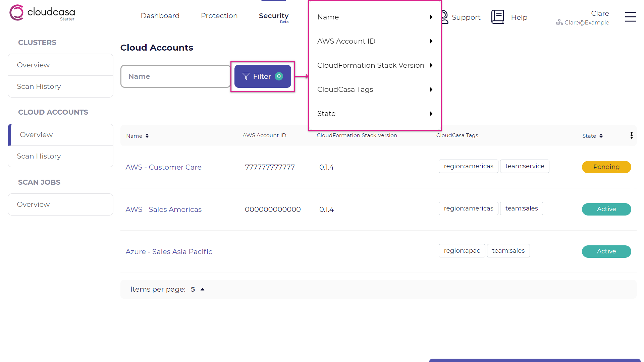
Task: Click the Pending state badge
Action: [x=606, y=167]
